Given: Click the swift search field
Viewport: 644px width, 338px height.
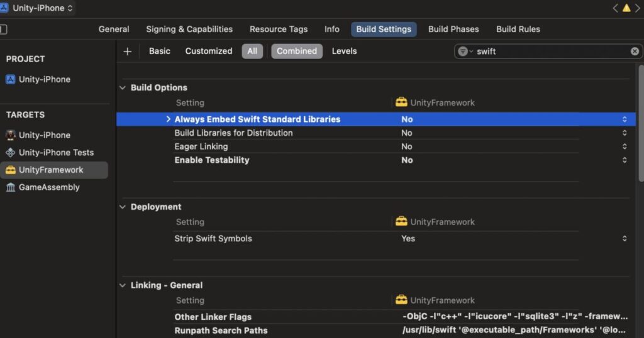Looking at the screenshot, I should click(x=548, y=52).
